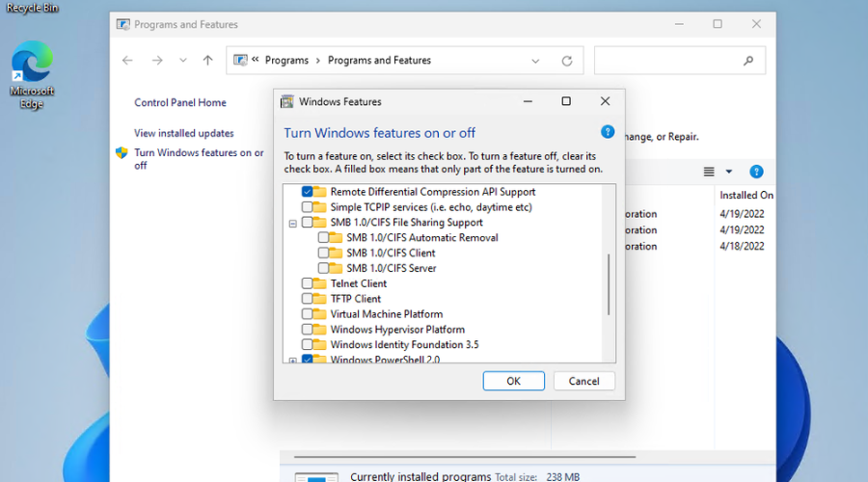The image size is (868, 482).
Task: Open View installed updates link
Action: (x=184, y=133)
